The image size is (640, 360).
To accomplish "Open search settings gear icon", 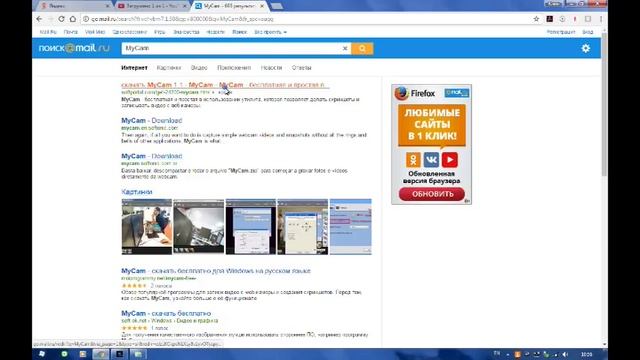I will pyautogui.click(x=586, y=48).
